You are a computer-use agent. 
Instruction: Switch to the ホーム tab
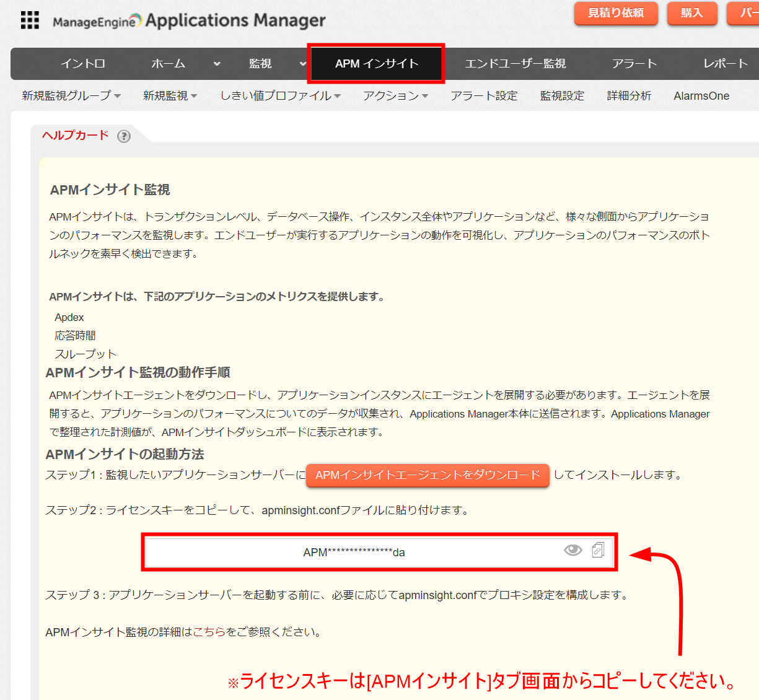pyautogui.click(x=168, y=64)
